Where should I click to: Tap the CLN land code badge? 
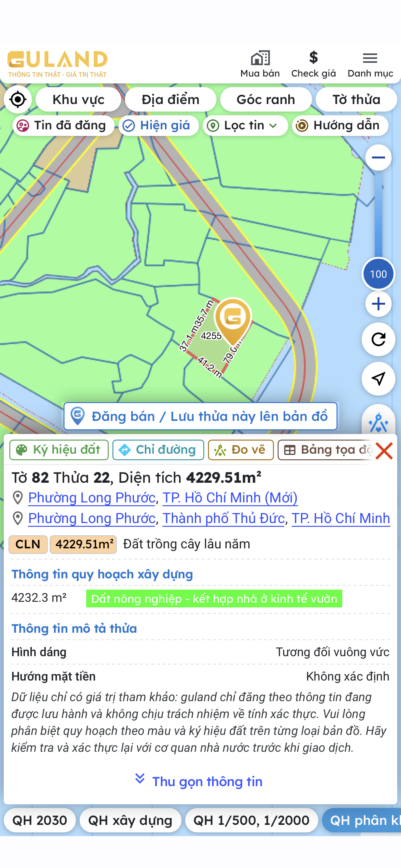click(28, 544)
